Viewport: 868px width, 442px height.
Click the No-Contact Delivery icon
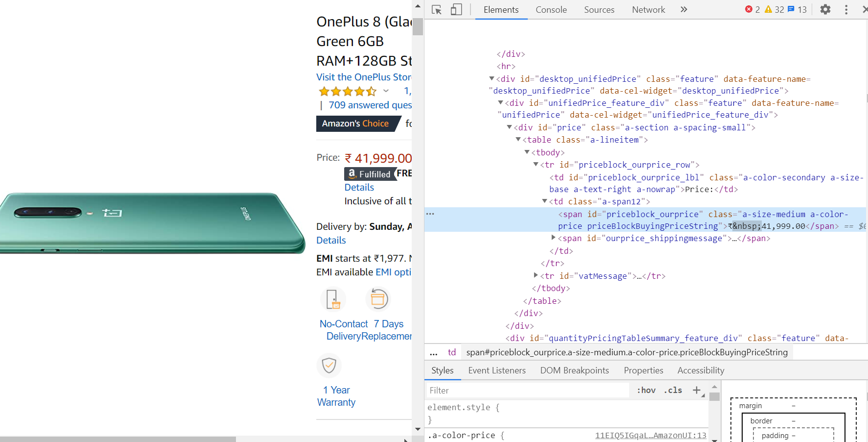(333, 299)
